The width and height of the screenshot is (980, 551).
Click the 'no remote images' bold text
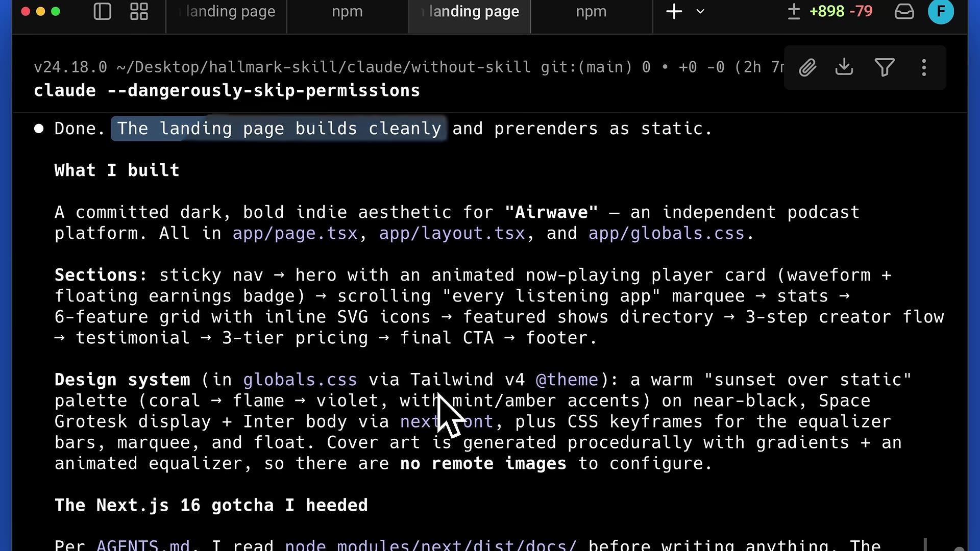coord(483,463)
